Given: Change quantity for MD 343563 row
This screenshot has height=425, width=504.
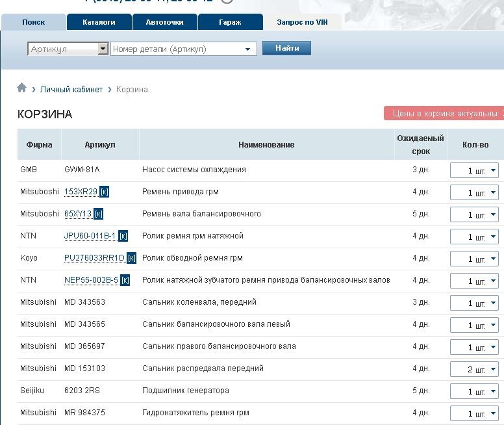Looking at the screenshot, I should [x=474, y=303].
